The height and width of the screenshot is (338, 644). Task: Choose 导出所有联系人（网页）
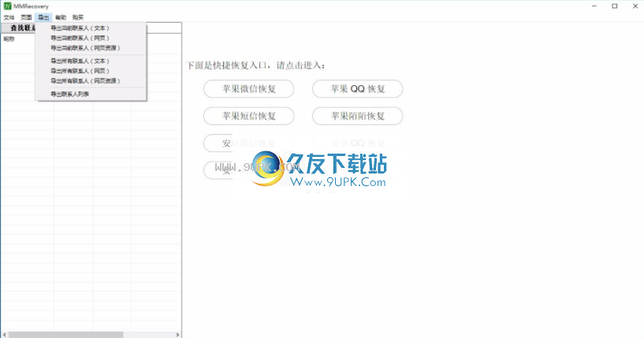pyautogui.click(x=91, y=71)
